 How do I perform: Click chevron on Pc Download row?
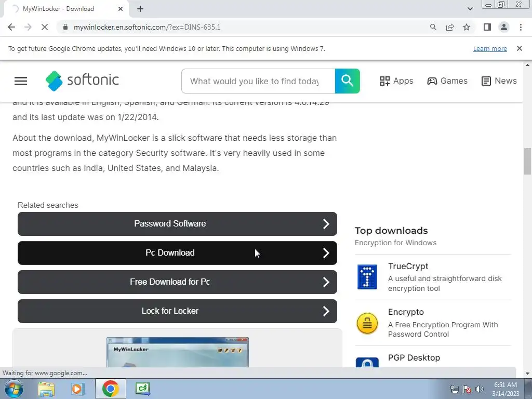326,253
